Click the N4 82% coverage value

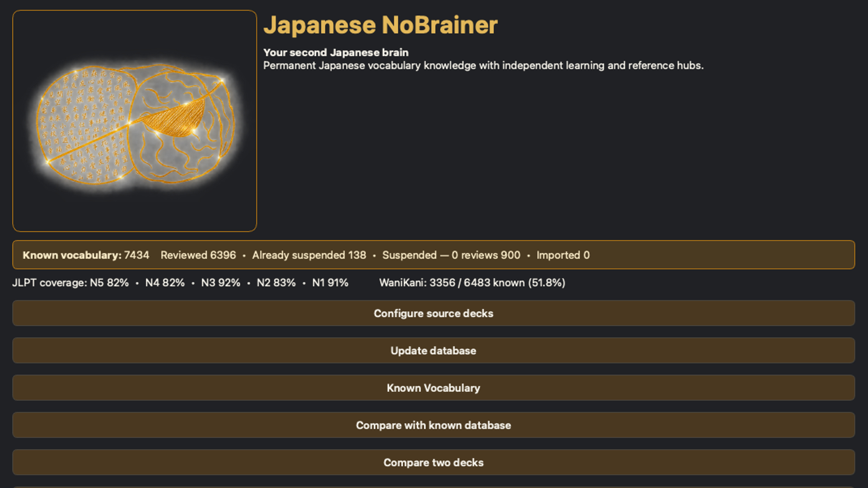click(x=165, y=282)
